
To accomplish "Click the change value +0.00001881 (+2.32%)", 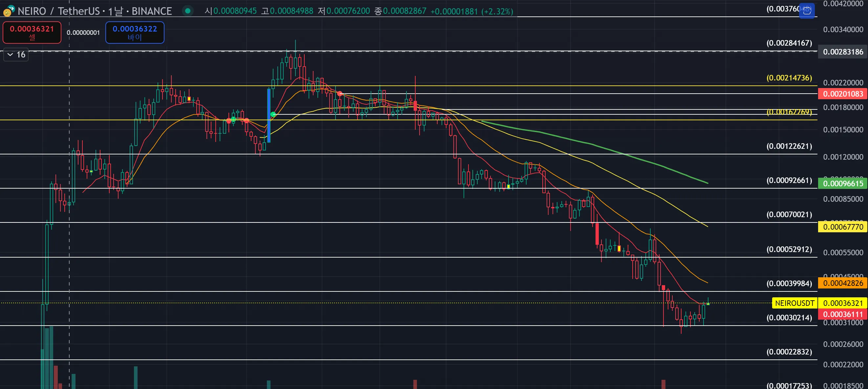I will point(472,11).
